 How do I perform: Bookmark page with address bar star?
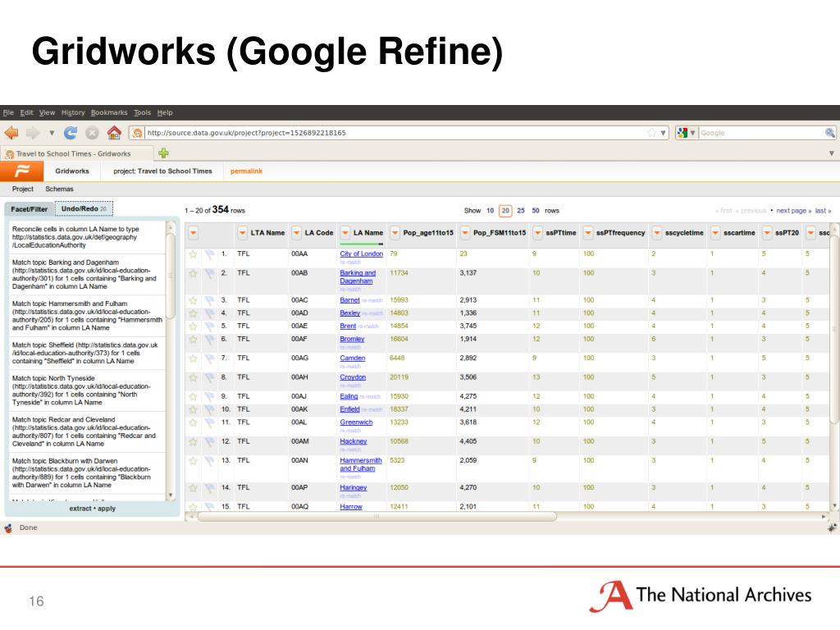click(651, 132)
